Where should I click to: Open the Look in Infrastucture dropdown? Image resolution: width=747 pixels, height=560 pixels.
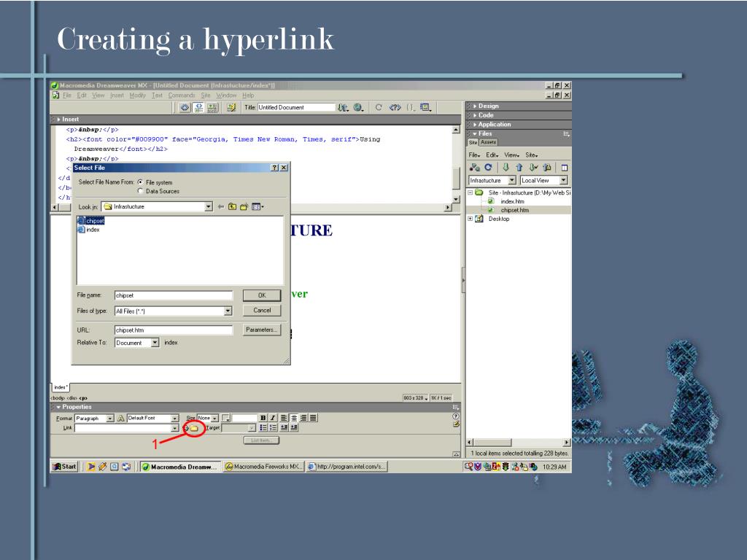coord(209,206)
